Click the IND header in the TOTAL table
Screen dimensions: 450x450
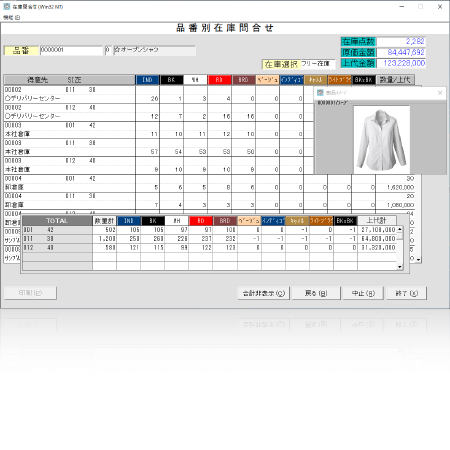click(129, 221)
